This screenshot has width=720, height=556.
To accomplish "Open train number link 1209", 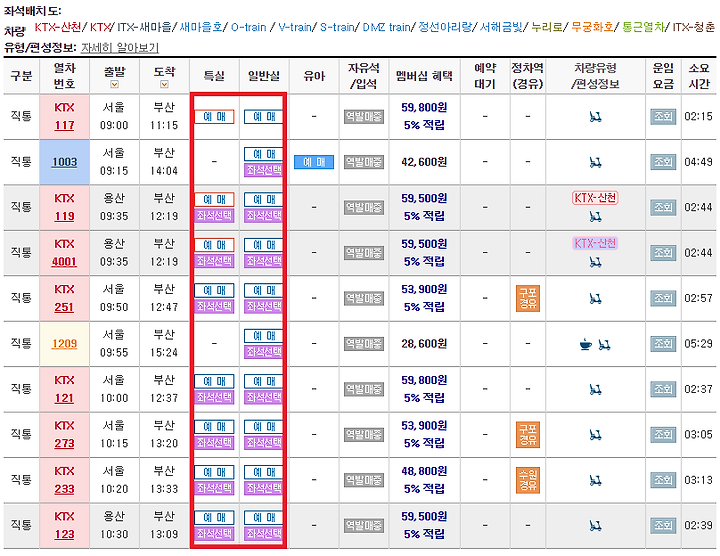I will click(x=64, y=343).
